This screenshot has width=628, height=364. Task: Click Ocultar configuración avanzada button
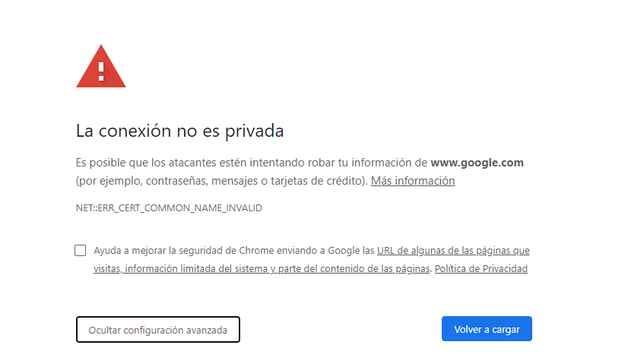(158, 330)
